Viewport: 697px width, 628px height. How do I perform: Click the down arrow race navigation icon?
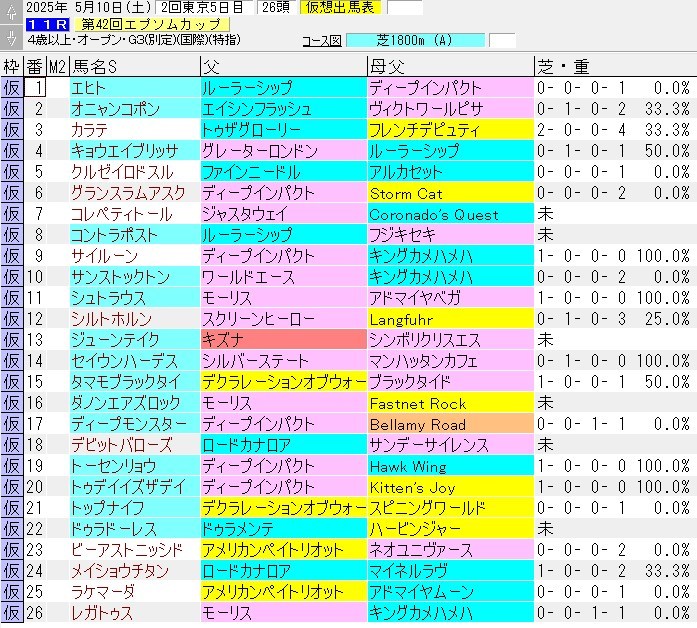(11, 36)
